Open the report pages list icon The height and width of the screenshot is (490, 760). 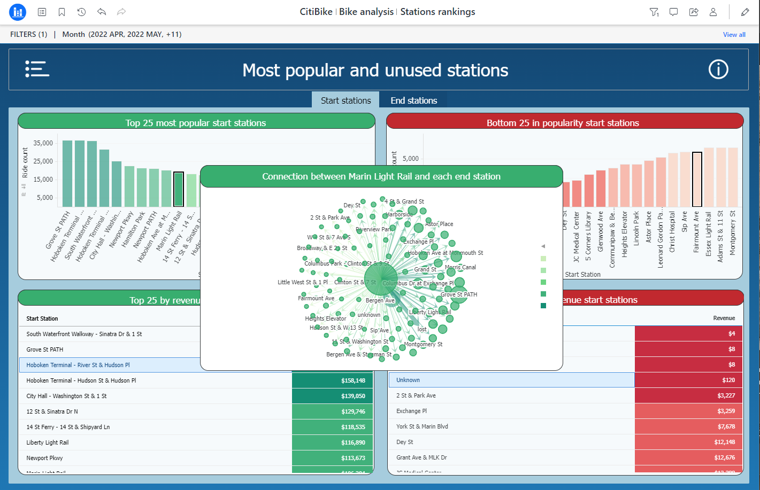42,12
